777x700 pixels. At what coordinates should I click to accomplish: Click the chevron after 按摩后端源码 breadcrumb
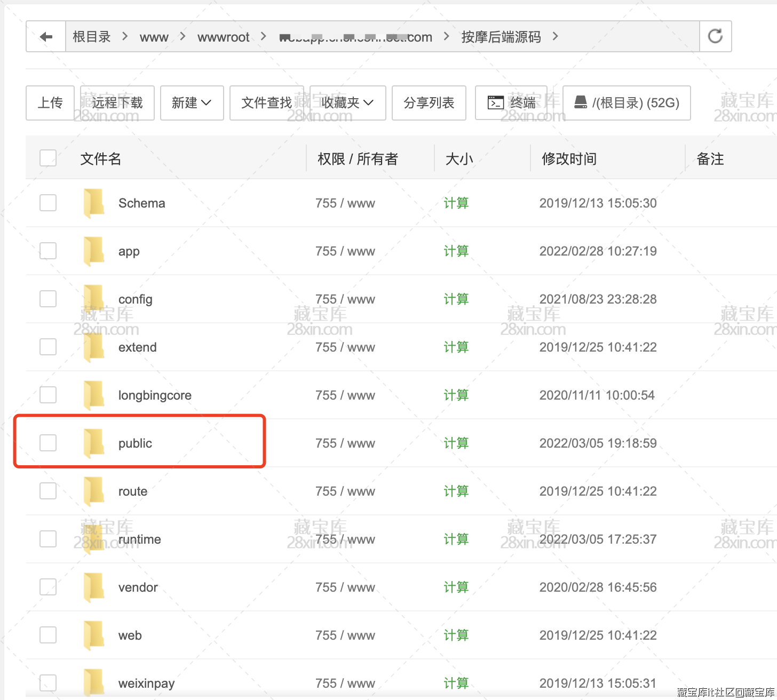point(556,36)
